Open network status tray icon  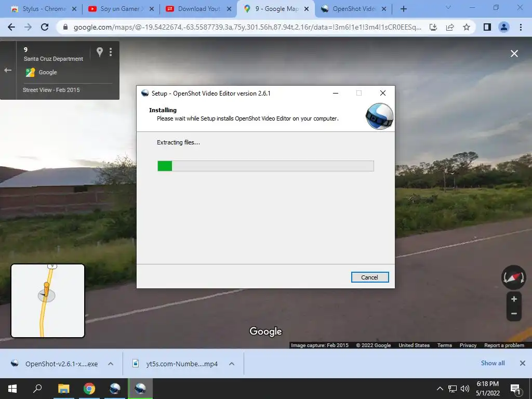pos(453,389)
